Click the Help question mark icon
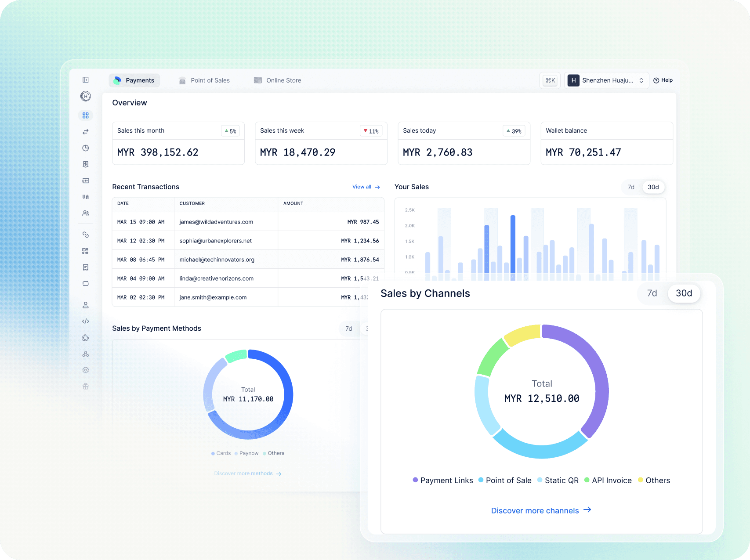 point(656,80)
